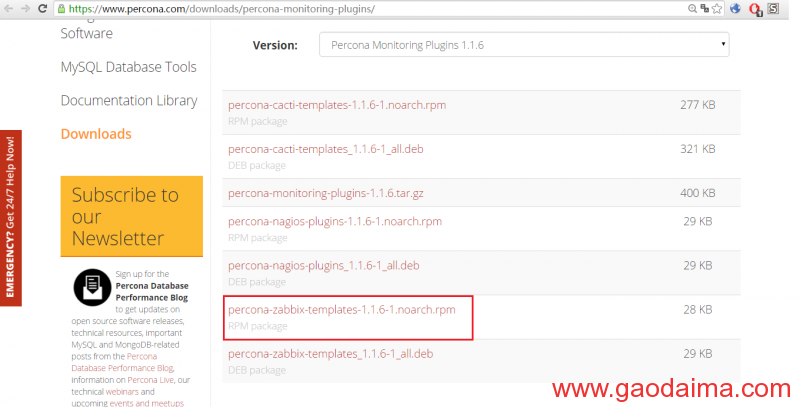Download percona-cacti-templates-1.1.6-1.noarch.rpm
The width and height of the screenshot is (800, 407).
337,105
